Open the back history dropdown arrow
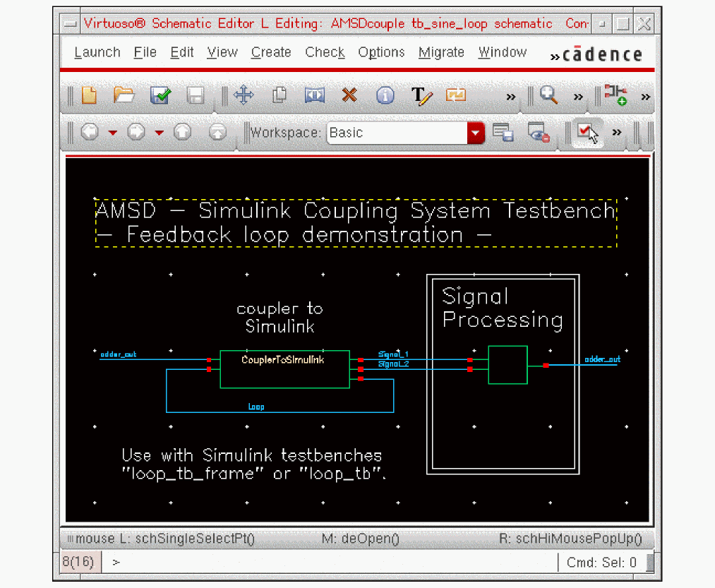 click(113, 133)
